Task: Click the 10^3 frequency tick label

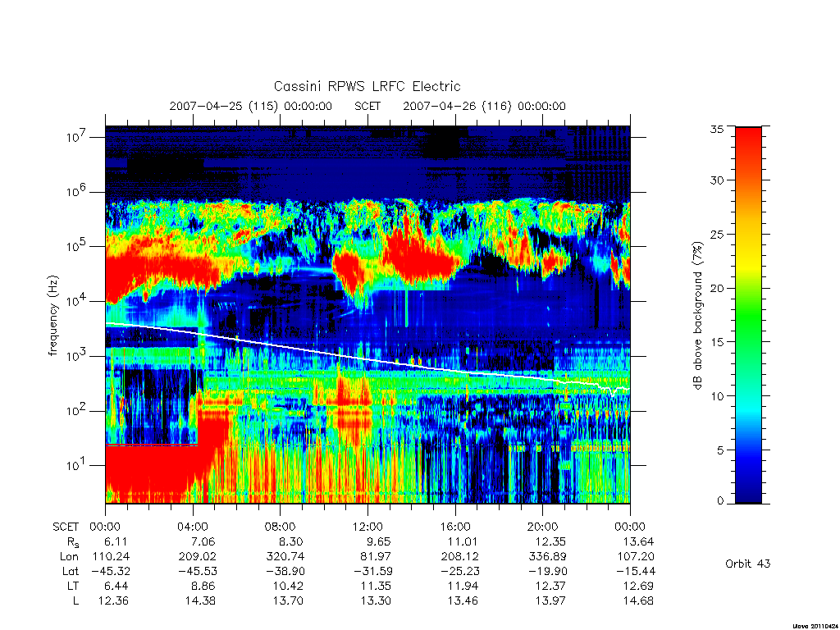Action: (x=77, y=355)
